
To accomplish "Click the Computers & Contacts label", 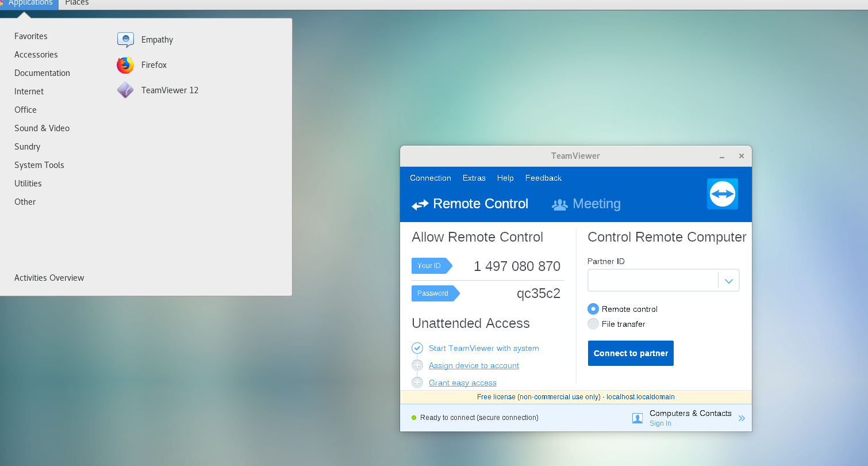I will click(690, 413).
